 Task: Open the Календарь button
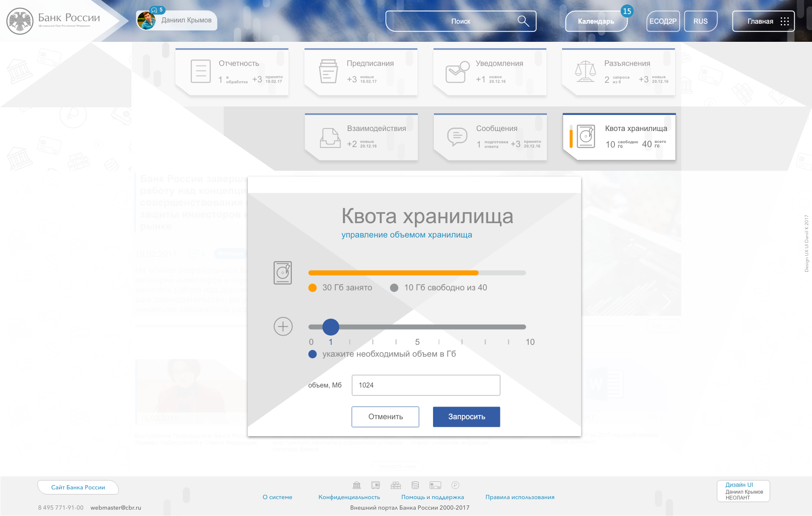coord(596,21)
